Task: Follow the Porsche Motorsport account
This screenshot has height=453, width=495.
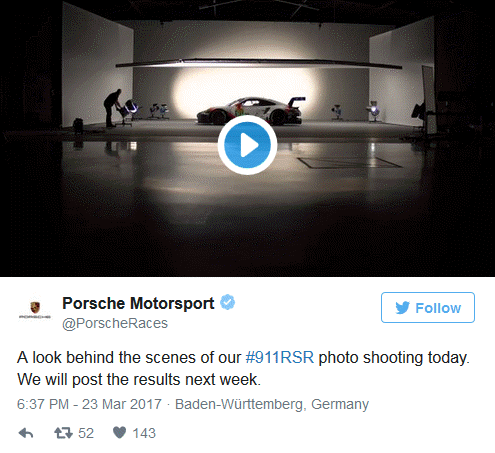Action: [x=428, y=308]
